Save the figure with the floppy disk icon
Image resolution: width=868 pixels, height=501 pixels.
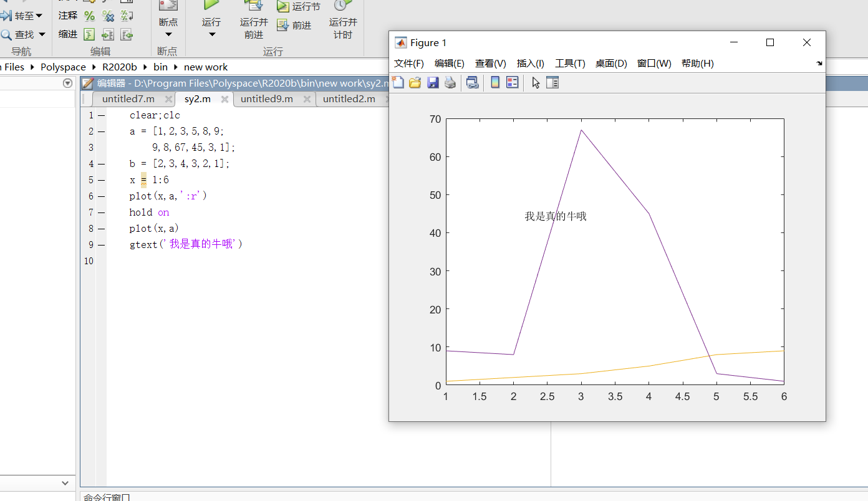[433, 82]
